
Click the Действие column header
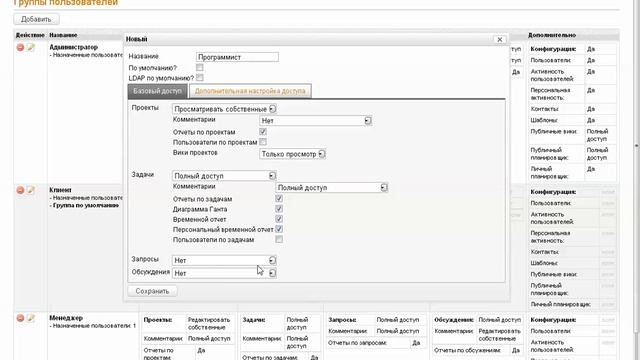(x=30, y=36)
